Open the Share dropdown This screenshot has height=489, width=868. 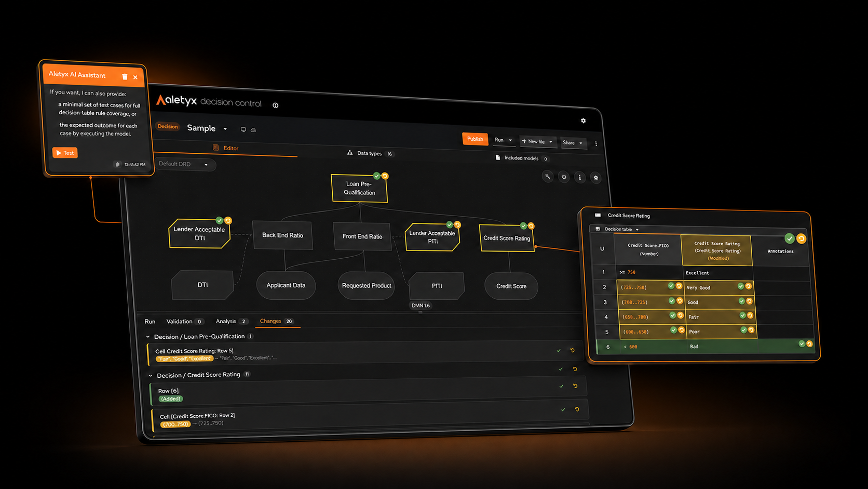[573, 142]
